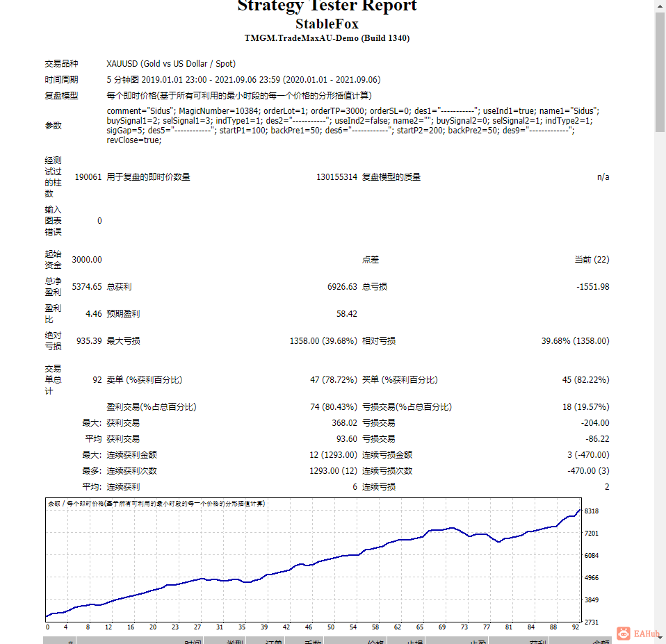Click the consecutive wins value 12 (1293.00)
666x644 pixels.
pyautogui.click(x=333, y=455)
